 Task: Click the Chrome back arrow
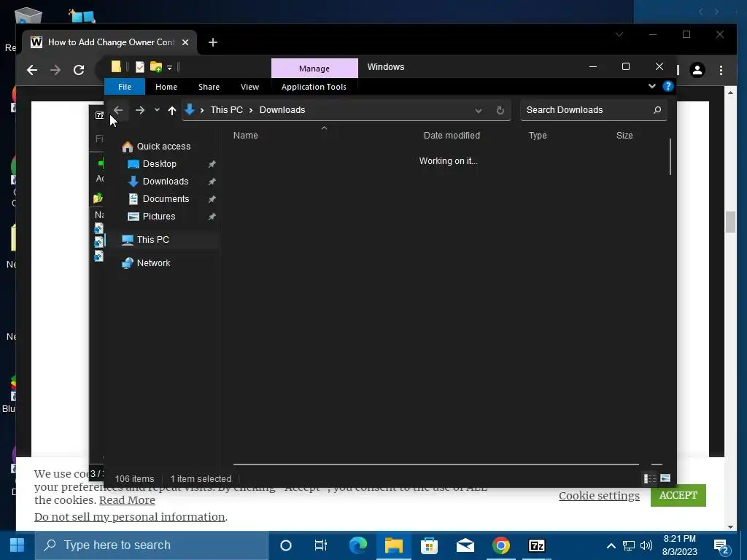pos(32,70)
